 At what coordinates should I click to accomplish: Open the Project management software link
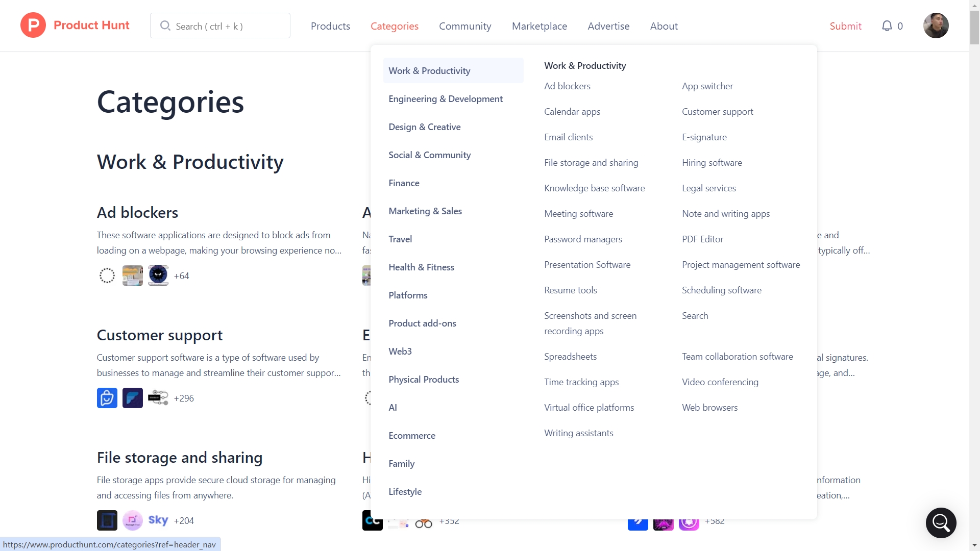(x=741, y=265)
